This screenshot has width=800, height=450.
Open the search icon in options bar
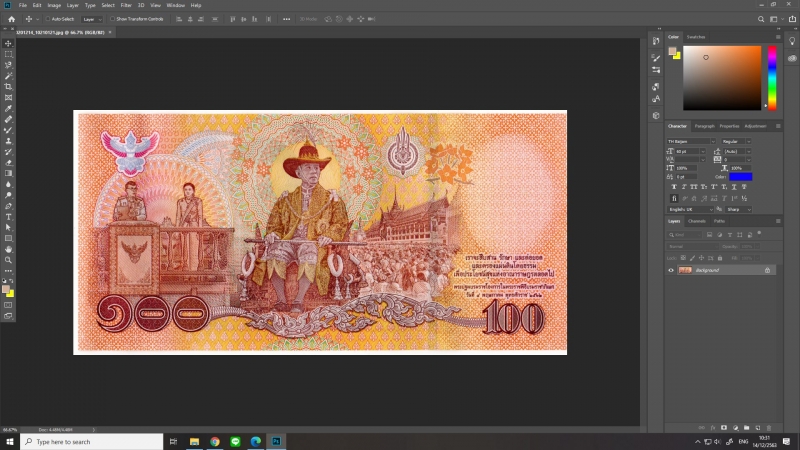click(x=761, y=19)
